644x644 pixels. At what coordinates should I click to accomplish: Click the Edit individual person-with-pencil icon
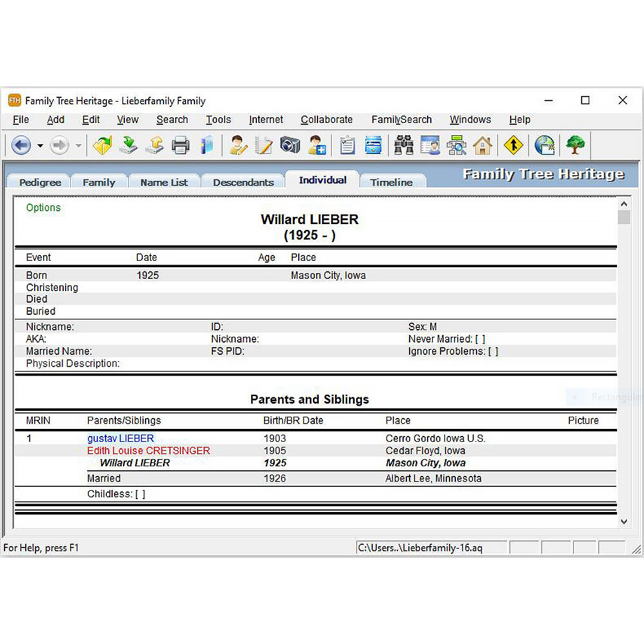click(x=238, y=145)
